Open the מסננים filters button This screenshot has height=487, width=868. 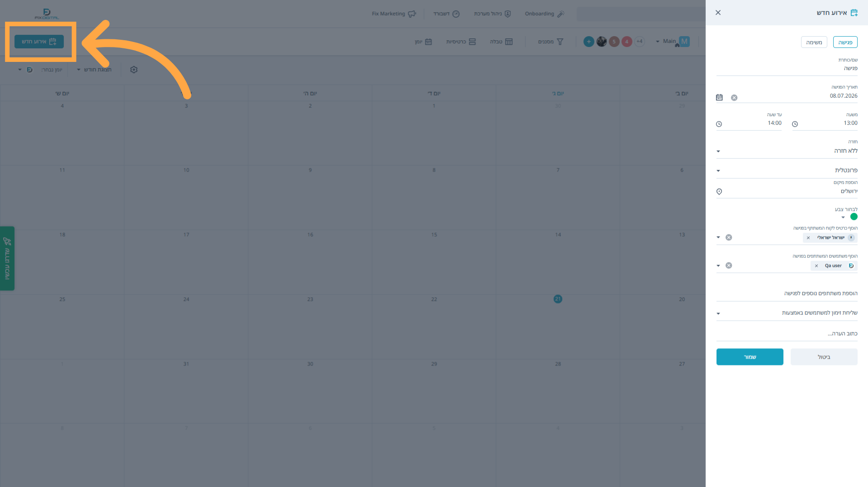coord(551,42)
